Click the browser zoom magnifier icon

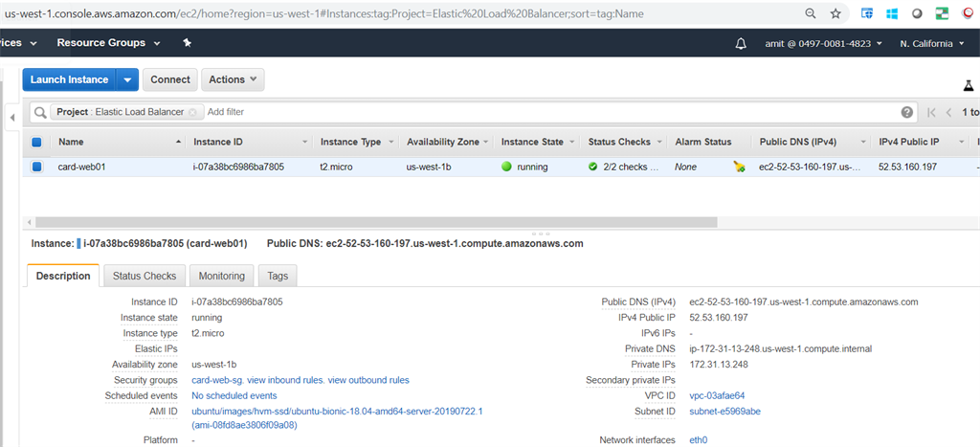pyautogui.click(x=810, y=13)
